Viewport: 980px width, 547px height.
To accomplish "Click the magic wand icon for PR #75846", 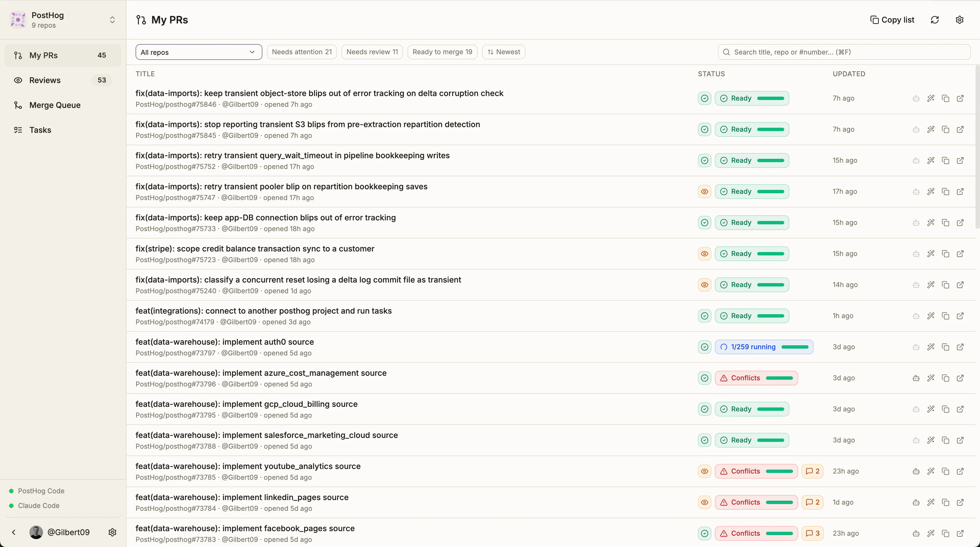I will pos(931,98).
